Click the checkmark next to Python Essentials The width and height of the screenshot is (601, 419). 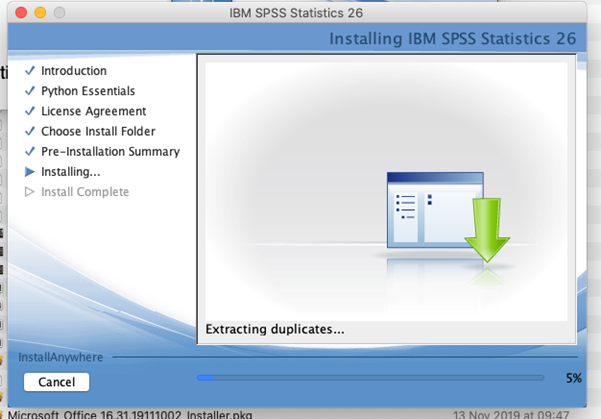pos(30,91)
